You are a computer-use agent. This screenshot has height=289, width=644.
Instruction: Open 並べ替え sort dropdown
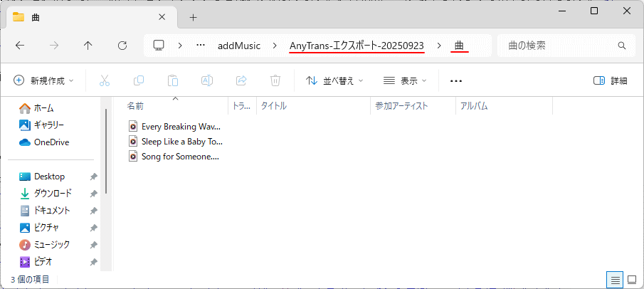click(334, 80)
